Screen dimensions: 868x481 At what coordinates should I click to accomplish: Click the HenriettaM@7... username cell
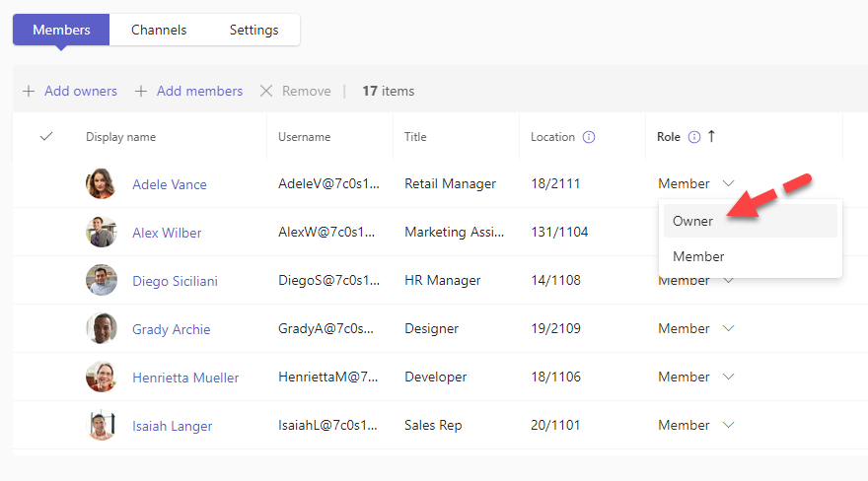coord(327,377)
